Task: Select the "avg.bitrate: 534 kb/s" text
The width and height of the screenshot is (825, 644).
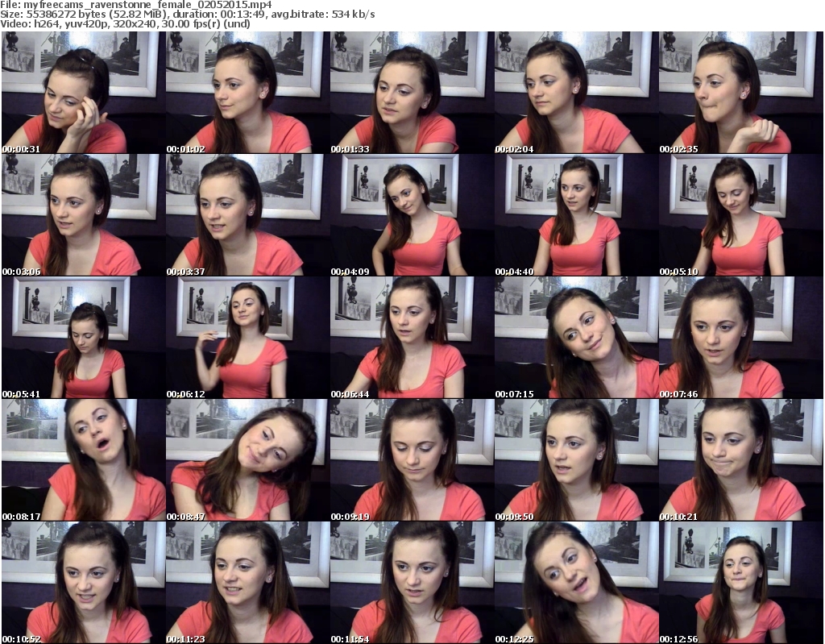Action: pyautogui.click(x=325, y=15)
